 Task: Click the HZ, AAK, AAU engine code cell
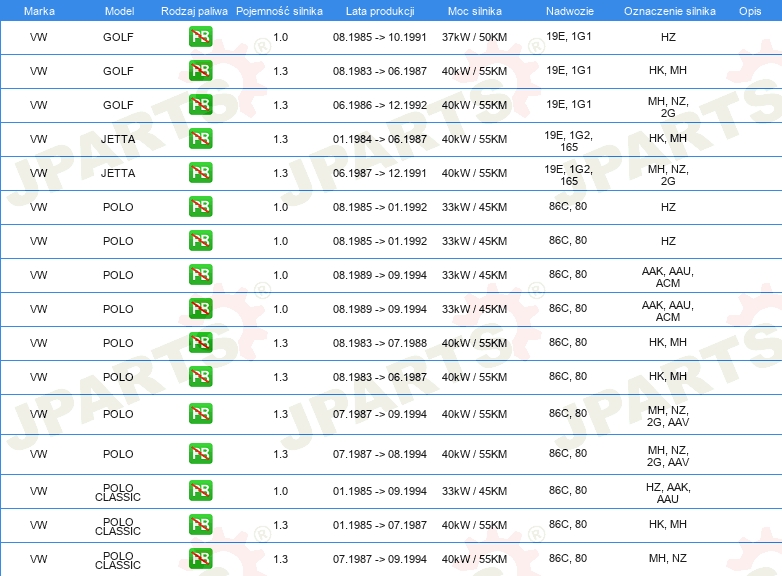pyautogui.click(x=668, y=493)
